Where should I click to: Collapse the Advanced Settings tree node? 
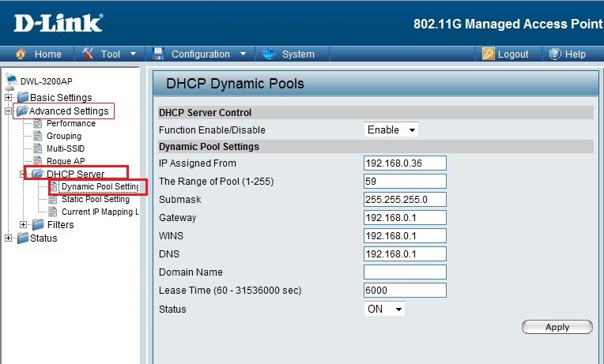8,111
